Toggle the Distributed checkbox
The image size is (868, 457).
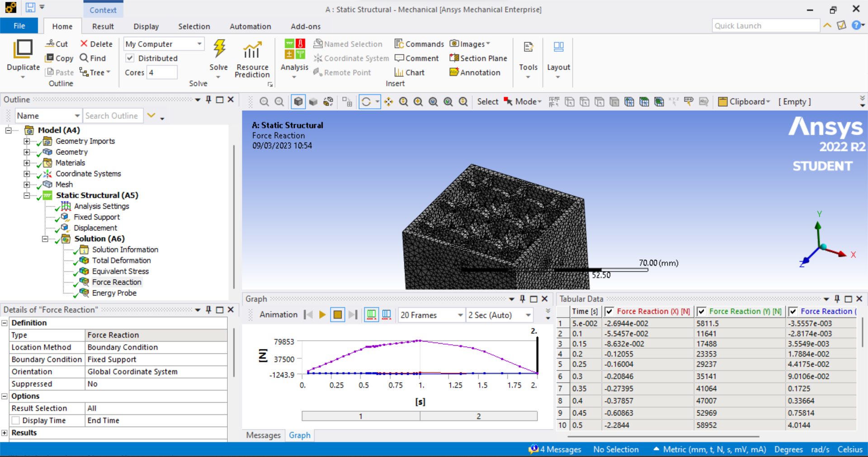point(130,58)
